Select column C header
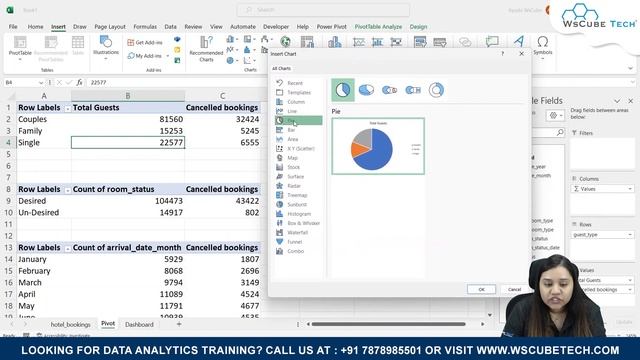This screenshot has width=640, height=360. tap(222, 96)
